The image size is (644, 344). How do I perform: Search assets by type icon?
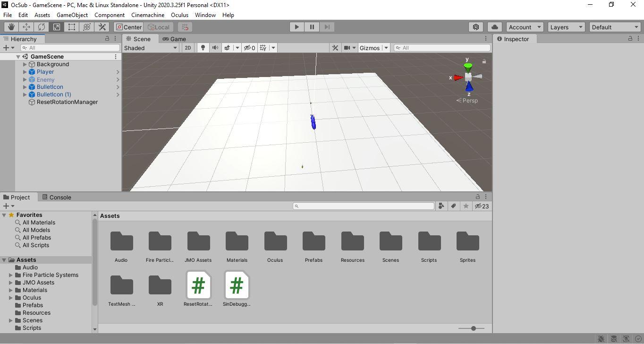click(x=441, y=206)
